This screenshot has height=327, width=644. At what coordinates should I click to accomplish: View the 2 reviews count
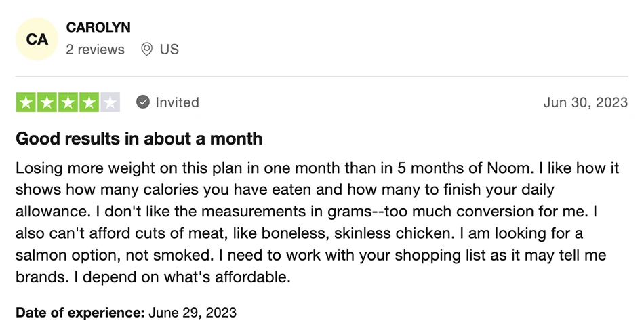pos(95,50)
